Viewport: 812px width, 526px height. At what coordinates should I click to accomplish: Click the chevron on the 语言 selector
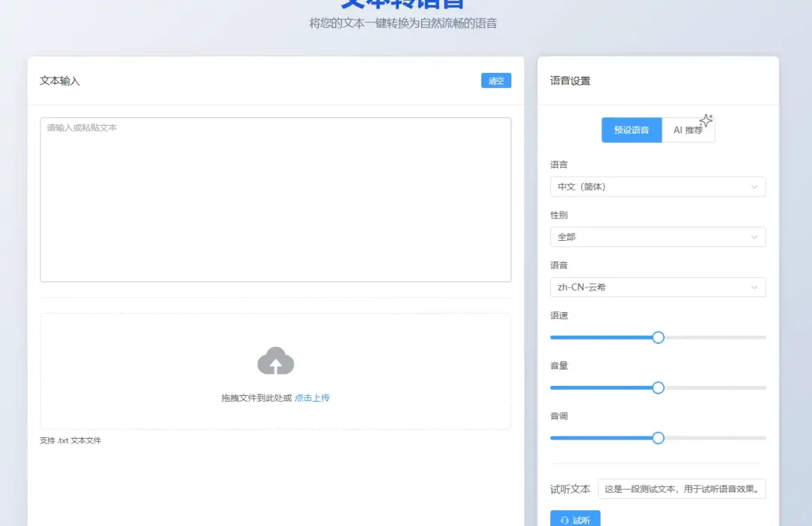coord(755,187)
